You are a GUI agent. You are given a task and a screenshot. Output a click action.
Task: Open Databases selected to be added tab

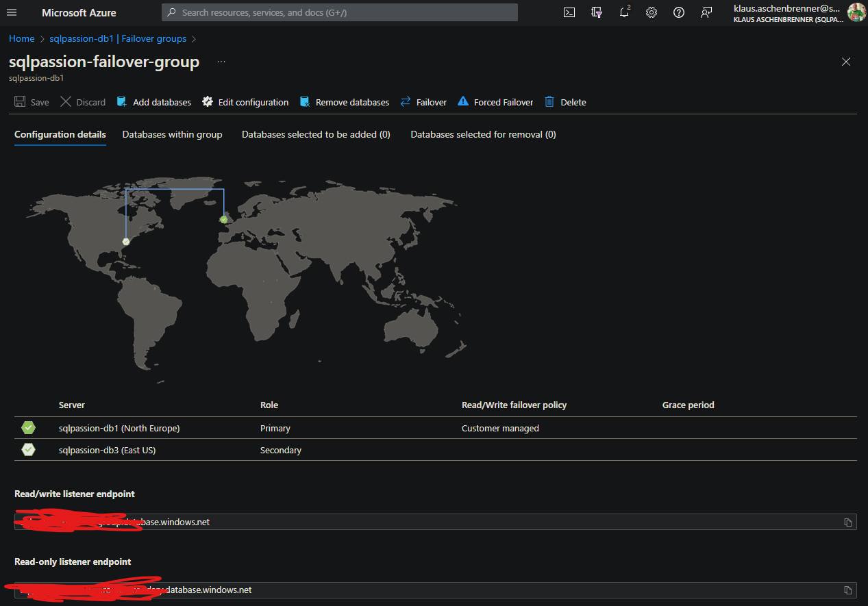point(316,135)
